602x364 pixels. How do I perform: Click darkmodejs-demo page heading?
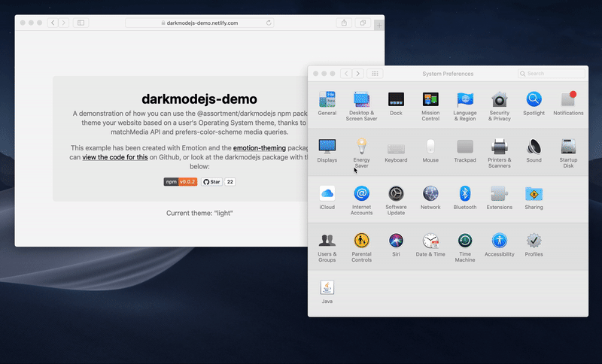tap(199, 99)
